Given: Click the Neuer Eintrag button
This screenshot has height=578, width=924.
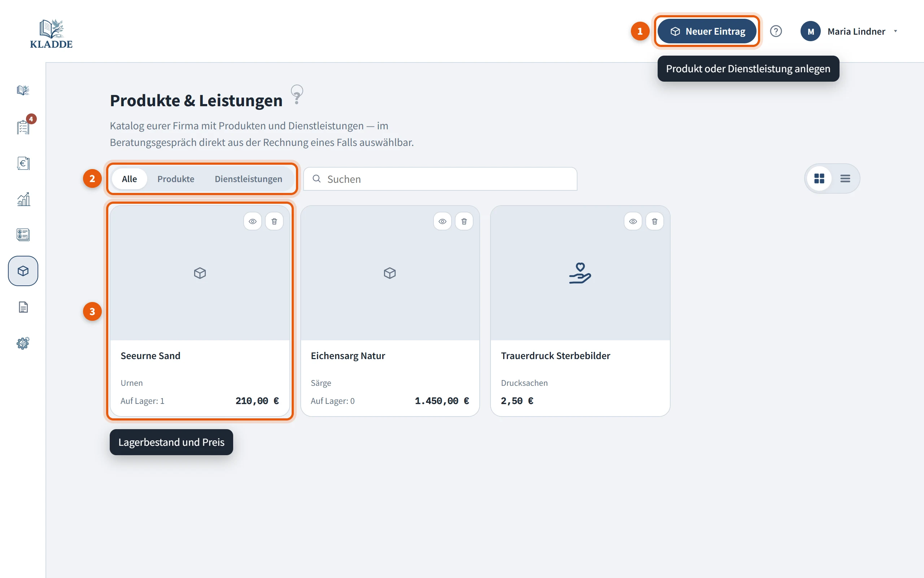Looking at the screenshot, I should click(707, 31).
